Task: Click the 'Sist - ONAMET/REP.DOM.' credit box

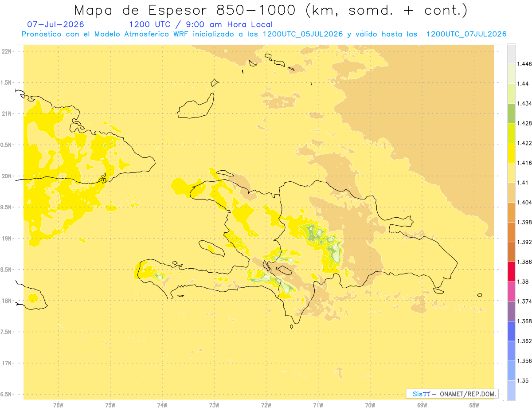Action: 452,394
